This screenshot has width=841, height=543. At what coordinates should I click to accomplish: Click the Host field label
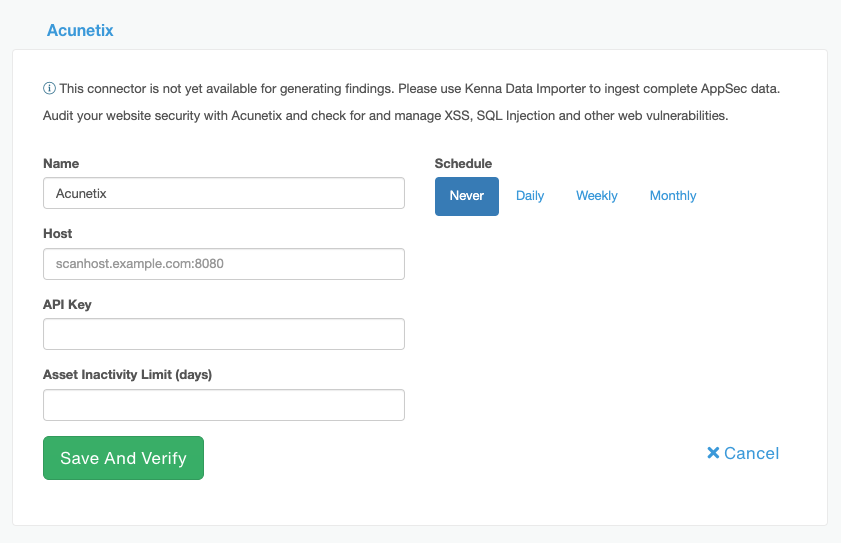[x=57, y=234]
